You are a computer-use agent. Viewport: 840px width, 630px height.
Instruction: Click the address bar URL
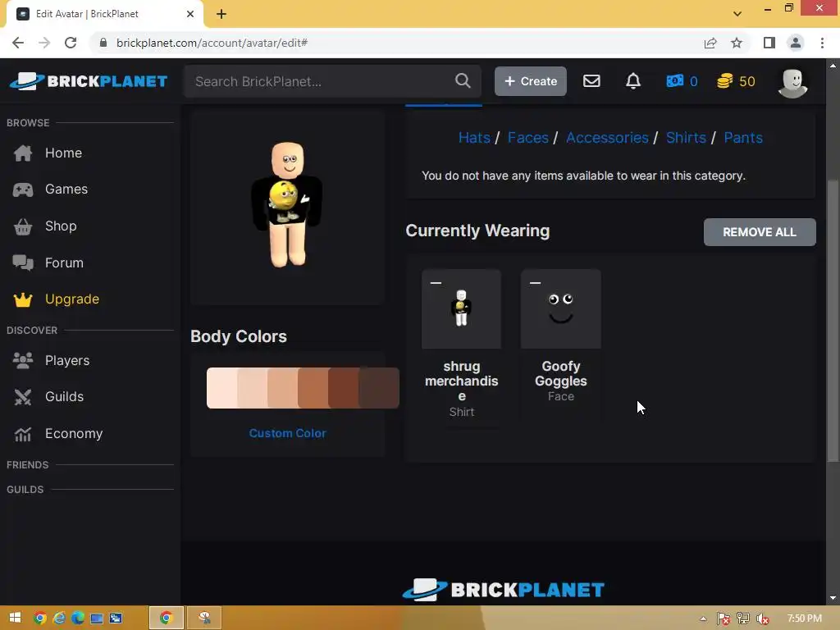(x=212, y=43)
